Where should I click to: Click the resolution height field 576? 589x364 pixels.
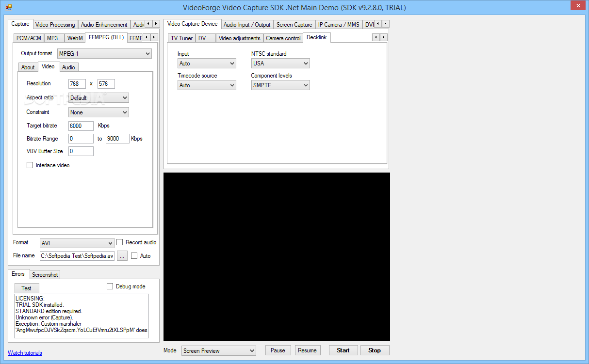(106, 84)
